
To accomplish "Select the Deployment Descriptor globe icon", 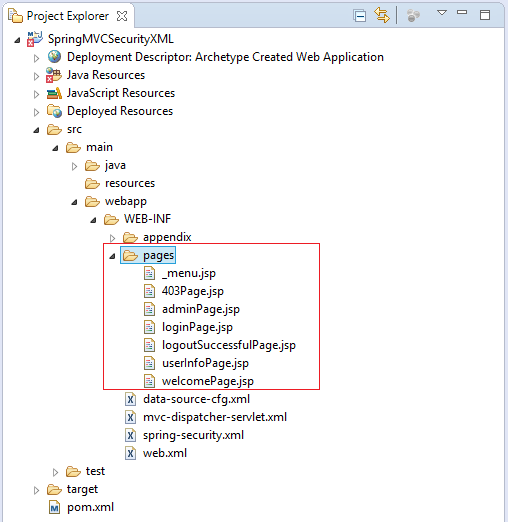I will 54,57.
